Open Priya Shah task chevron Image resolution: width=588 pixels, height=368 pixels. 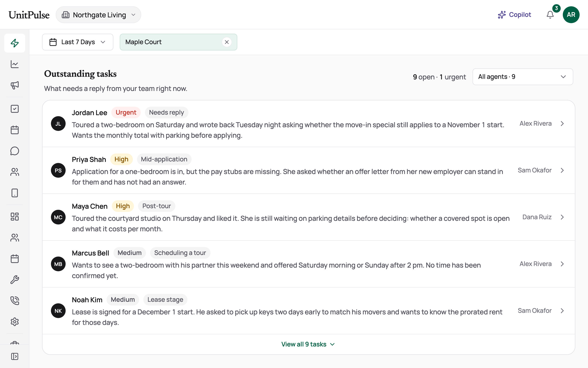click(562, 171)
